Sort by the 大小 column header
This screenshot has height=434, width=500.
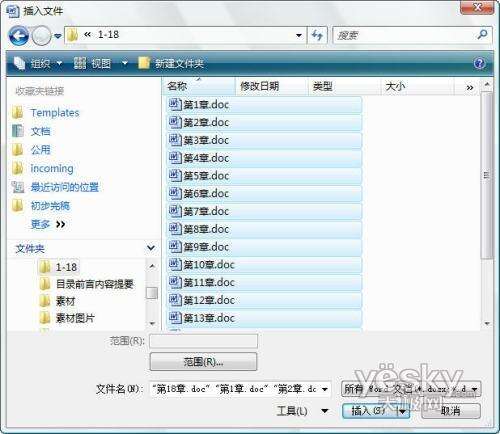(417, 86)
